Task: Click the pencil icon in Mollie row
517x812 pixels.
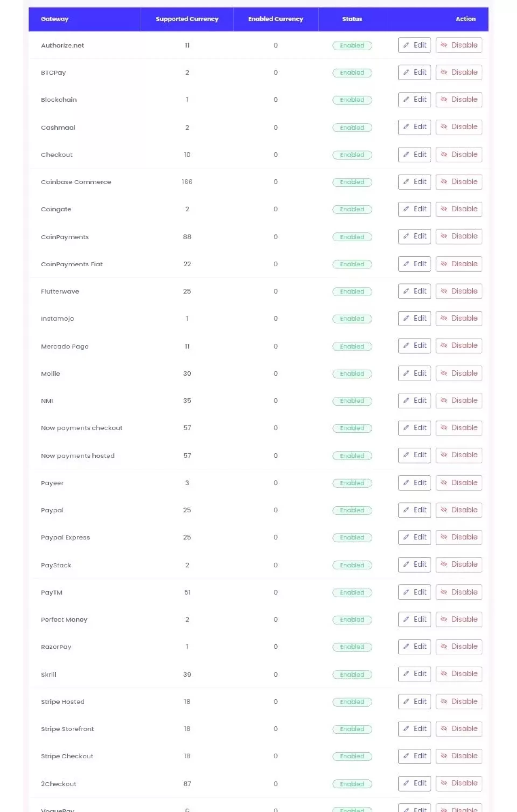Action: pos(406,373)
